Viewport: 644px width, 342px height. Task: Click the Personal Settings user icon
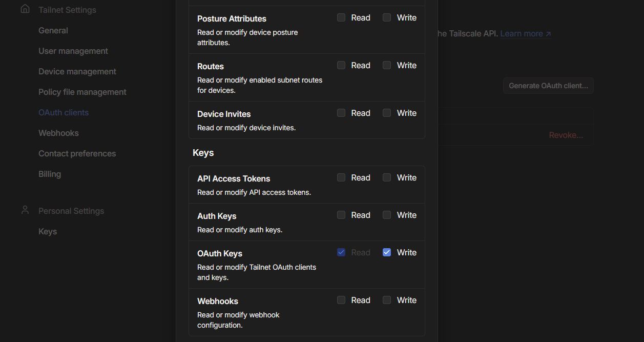(25, 210)
